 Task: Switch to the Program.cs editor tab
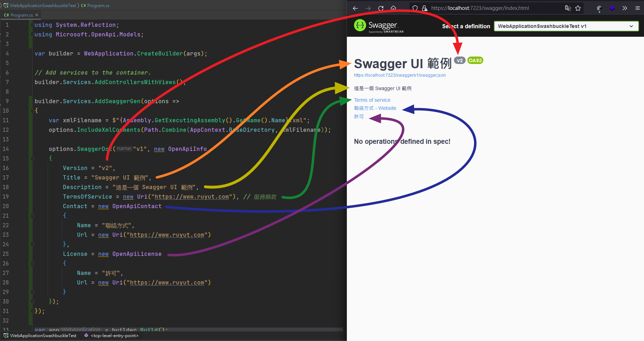click(x=20, y=15)
